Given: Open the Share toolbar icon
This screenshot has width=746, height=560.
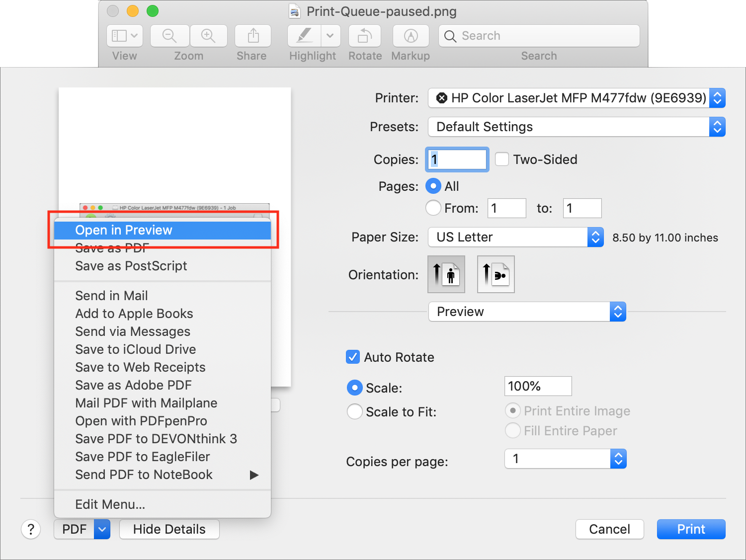Looking at the screenshot, I should (x=253, y=36).
